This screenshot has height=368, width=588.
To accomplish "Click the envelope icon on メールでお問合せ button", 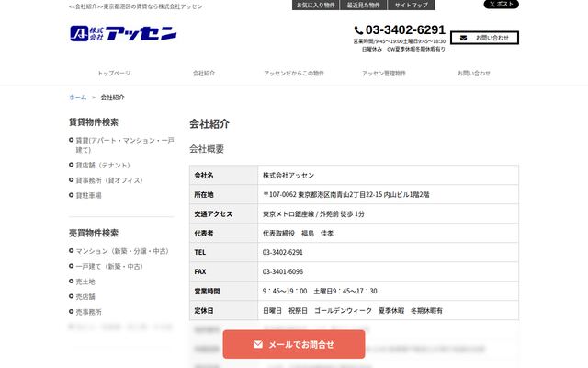I will click(x=257, y=344).
